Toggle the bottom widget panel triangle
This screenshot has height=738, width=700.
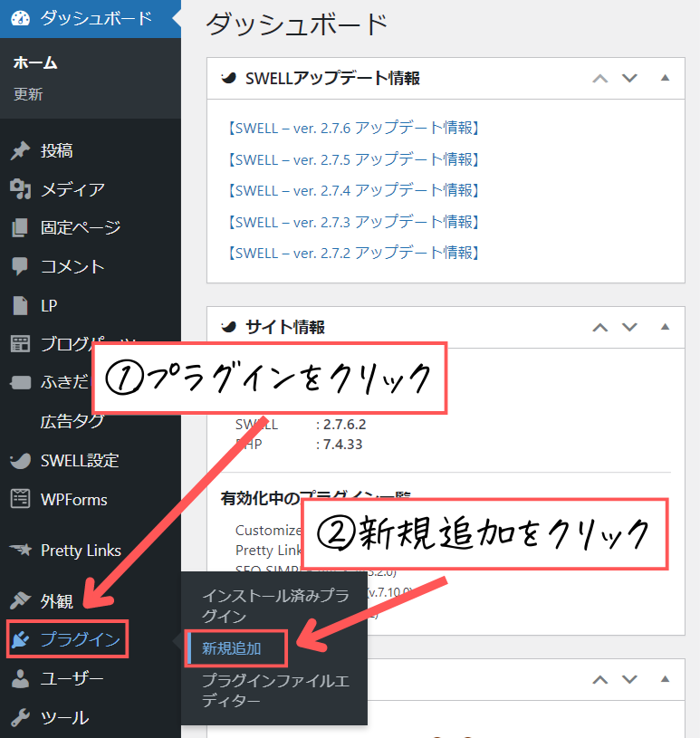pos(665,679)
